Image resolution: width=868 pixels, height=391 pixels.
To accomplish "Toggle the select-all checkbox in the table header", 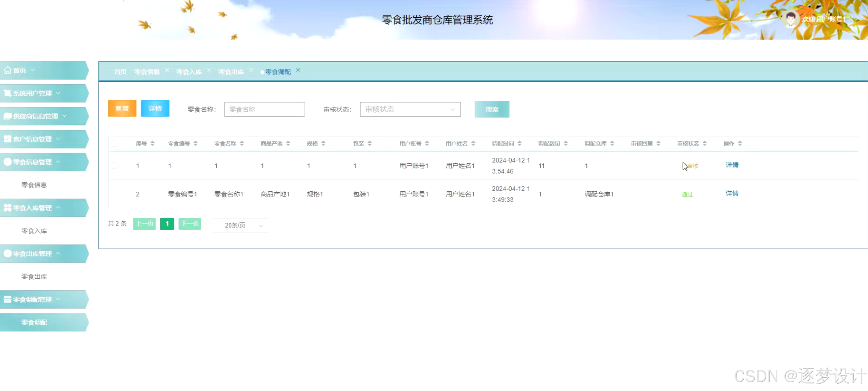I will [114, 144].
